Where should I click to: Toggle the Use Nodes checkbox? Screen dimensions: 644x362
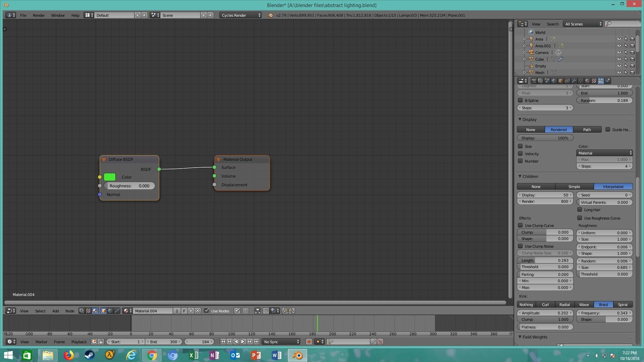click(207, 311)
